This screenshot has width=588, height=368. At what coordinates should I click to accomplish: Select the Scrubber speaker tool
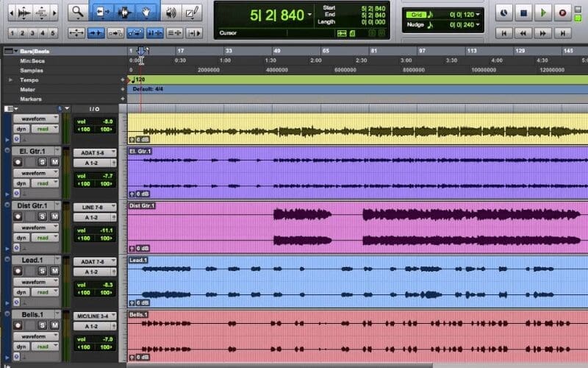[171, 13]
